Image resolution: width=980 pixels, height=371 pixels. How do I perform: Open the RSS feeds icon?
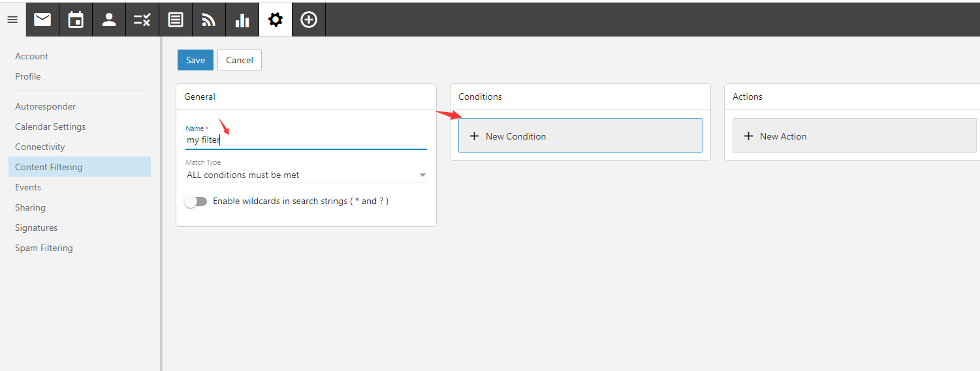tap(209, 20)
